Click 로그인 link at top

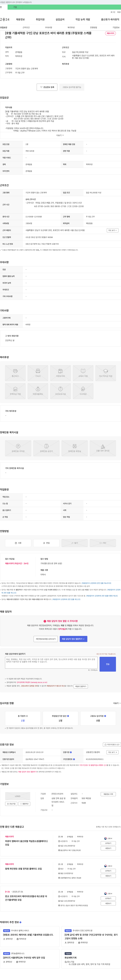[113, 12]
